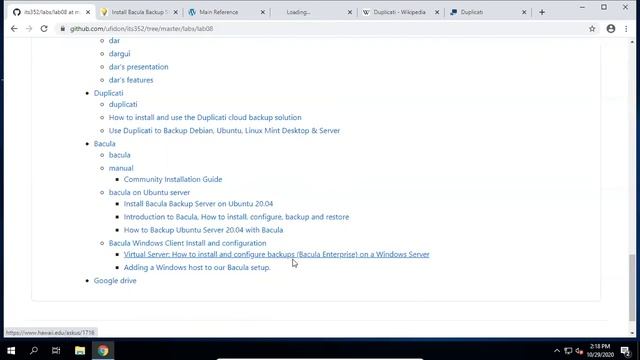Open the capitalized Duplicati heading link
The height and width of the screenshot is (360, 640).
(x=109, y=93)
